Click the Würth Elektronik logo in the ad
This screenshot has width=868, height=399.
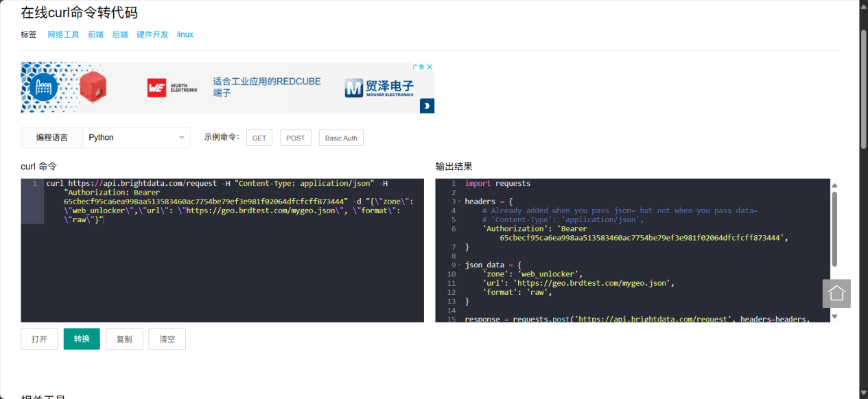[x=172, y=88]
